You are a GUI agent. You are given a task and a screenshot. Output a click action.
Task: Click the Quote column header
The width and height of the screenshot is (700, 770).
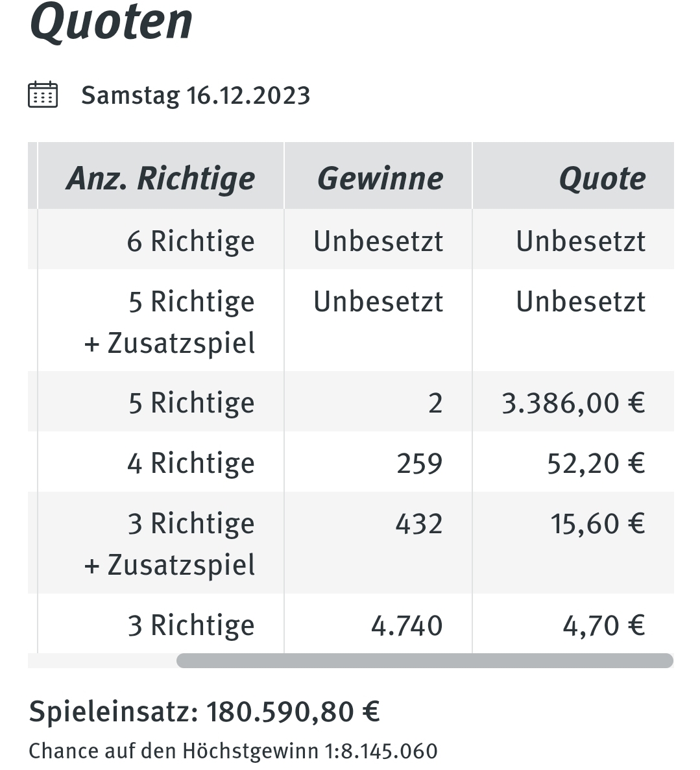pyautogui.click(x=602, y=178)
